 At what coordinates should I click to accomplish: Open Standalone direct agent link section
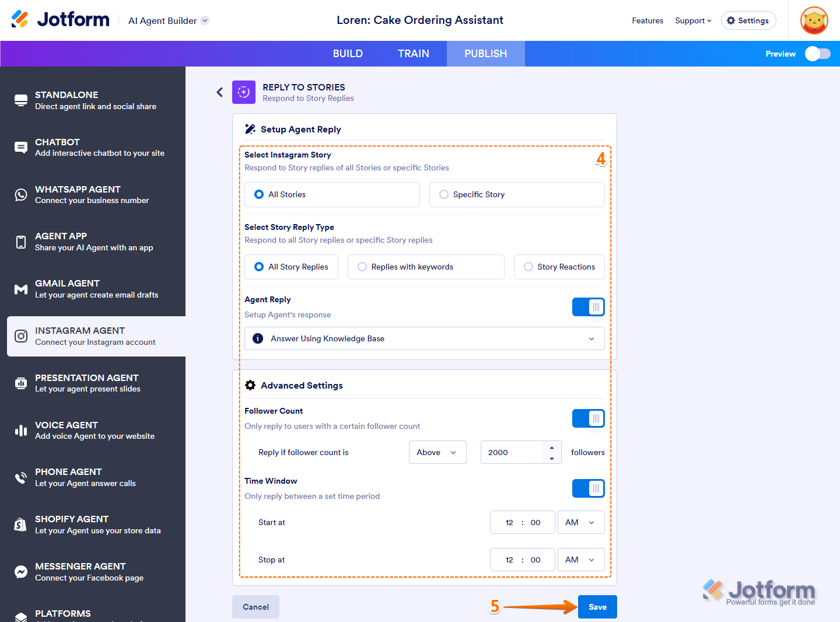pos(96,100)
